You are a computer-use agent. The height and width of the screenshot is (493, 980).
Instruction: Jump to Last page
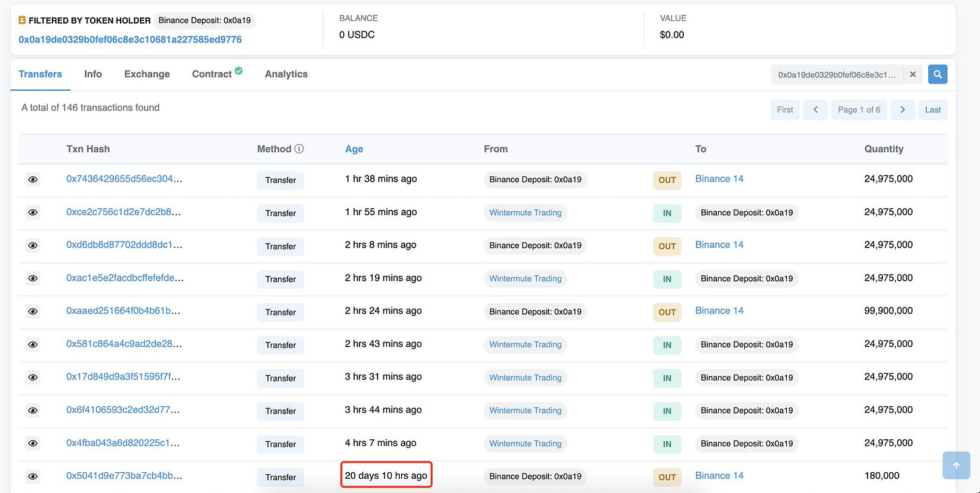click(x=933, y=110)
